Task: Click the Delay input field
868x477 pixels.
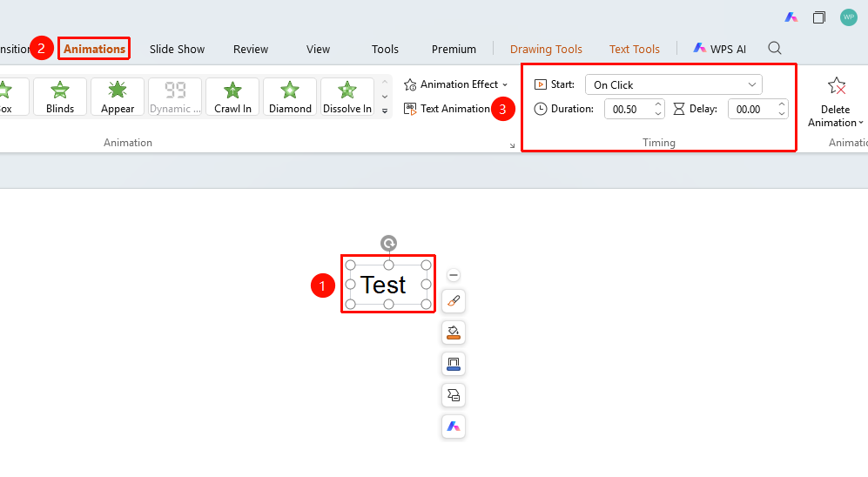Action: pos(751,110)
